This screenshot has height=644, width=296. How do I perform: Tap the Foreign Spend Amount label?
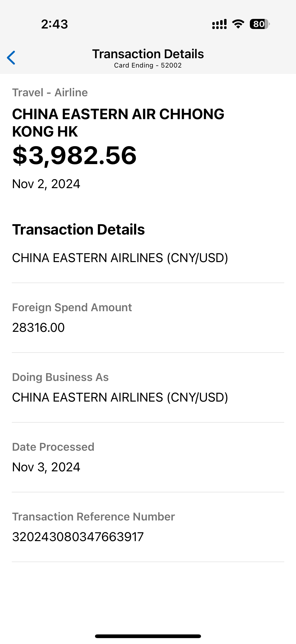coord(72,307)
